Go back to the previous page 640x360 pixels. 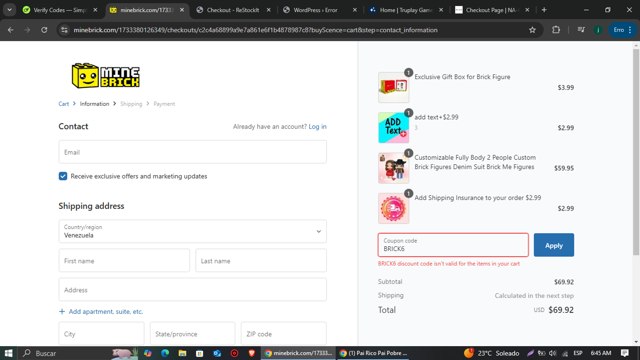(11, 30)
